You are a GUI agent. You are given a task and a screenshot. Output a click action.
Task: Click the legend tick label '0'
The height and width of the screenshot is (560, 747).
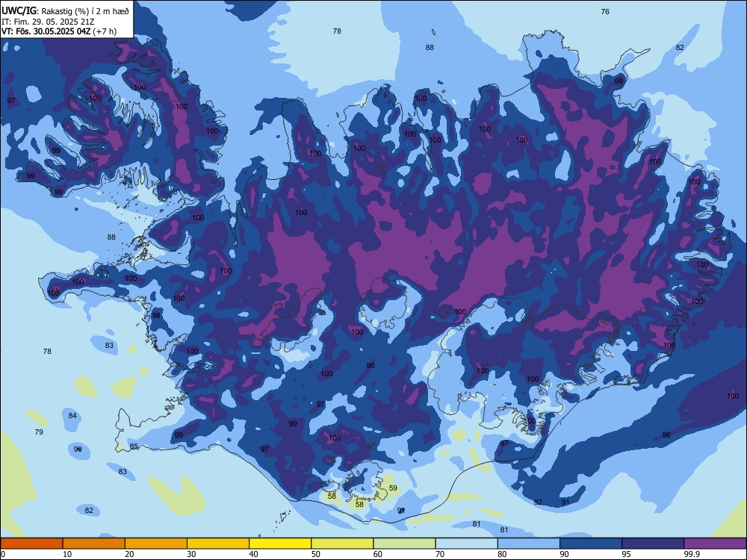pyautogui.click(x=3, y=554)
